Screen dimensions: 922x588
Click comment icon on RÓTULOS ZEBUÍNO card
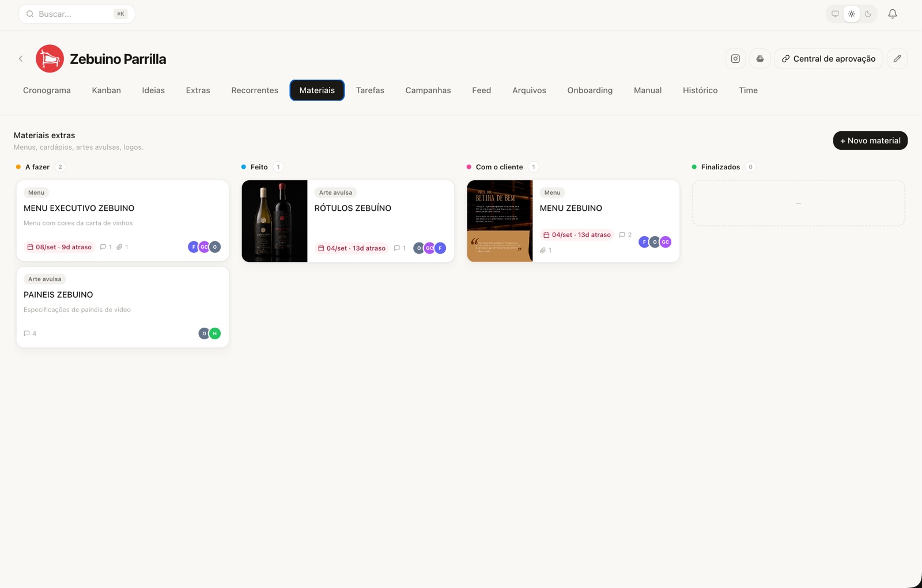click(x=396, y=248)
